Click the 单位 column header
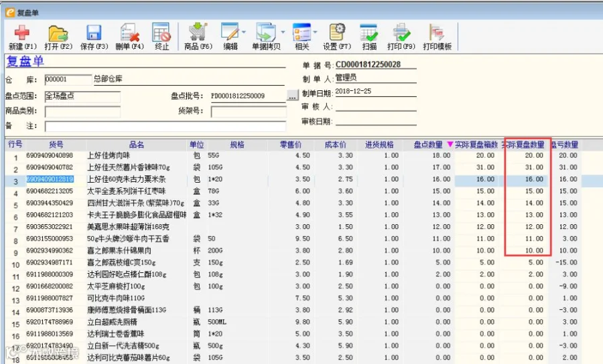Image resolution: width=603 pixels, height=364 pixels. coord(196,145)
